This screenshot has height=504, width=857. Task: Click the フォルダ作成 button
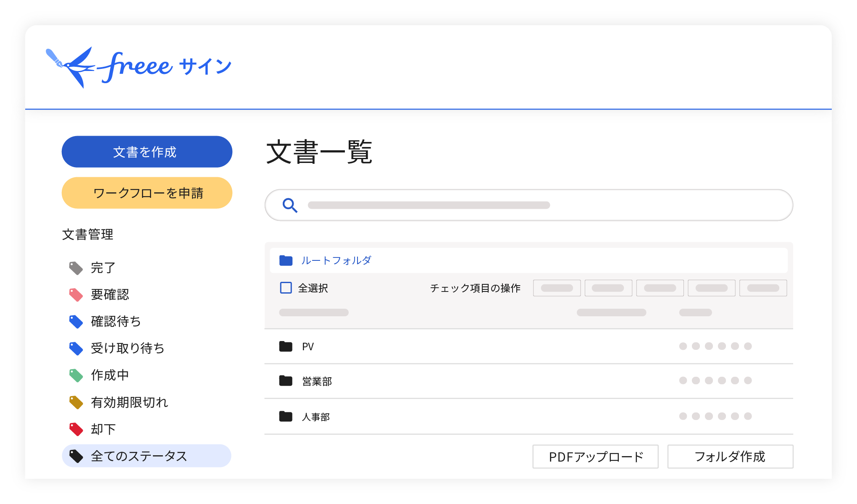click(x=730, y=457)
